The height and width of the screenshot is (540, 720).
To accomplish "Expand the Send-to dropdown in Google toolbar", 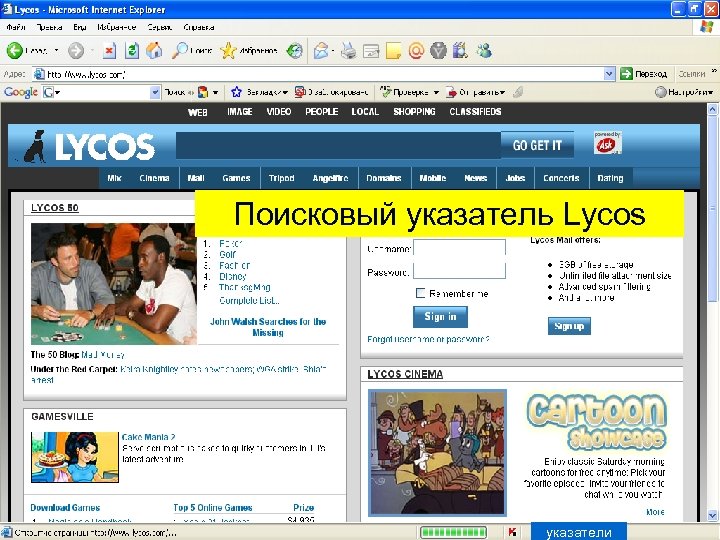I will (502, 92).
